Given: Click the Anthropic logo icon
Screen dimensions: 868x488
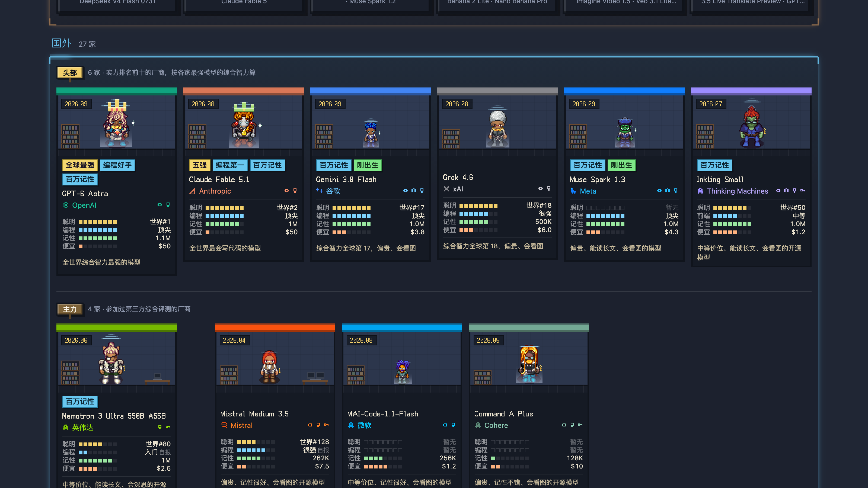Looking at the screenshot, I should (192, 191).
